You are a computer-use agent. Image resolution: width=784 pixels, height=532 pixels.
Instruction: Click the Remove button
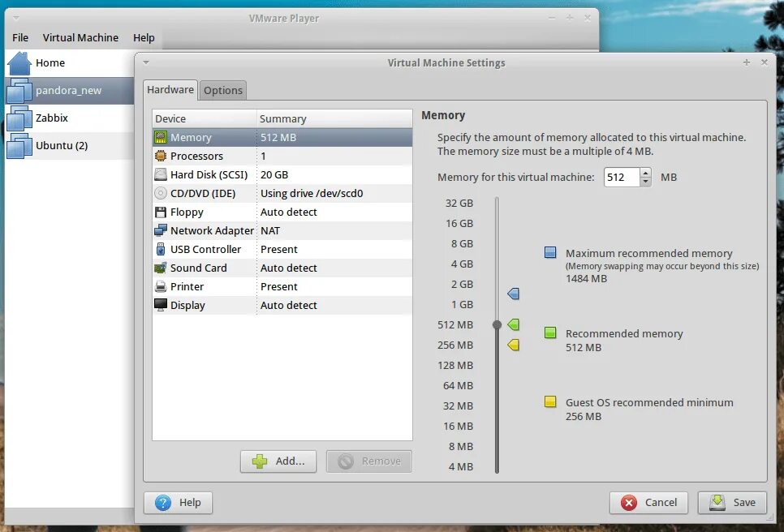click(369, 461)
